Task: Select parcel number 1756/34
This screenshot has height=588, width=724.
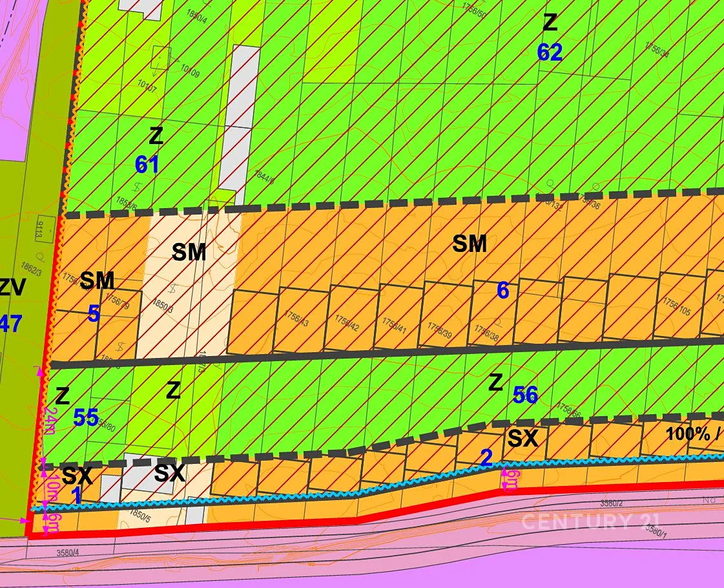Action: coord(657,49)
